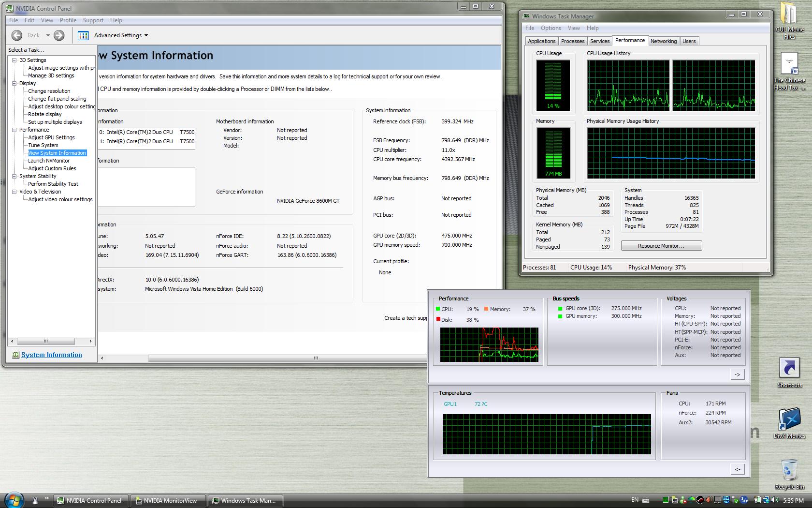The image size is (812, 508).
Task: Open the System Information link
Action: point(52,355)
